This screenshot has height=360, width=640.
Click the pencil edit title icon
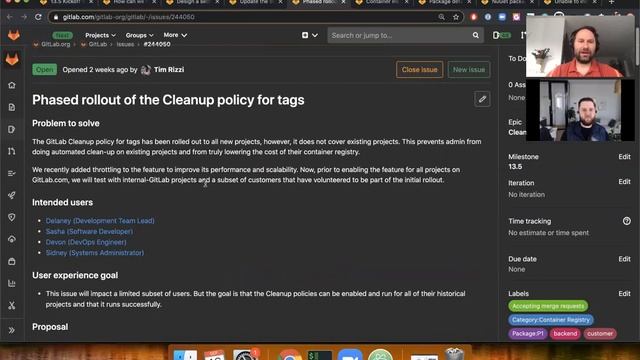click(482, 99)
